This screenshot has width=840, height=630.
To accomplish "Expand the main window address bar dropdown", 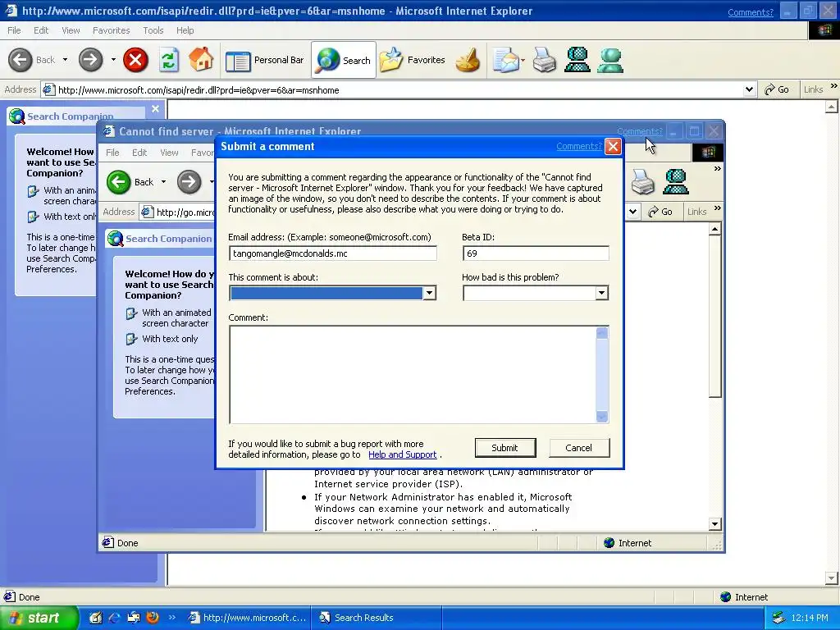I will [x=749, y=90].
